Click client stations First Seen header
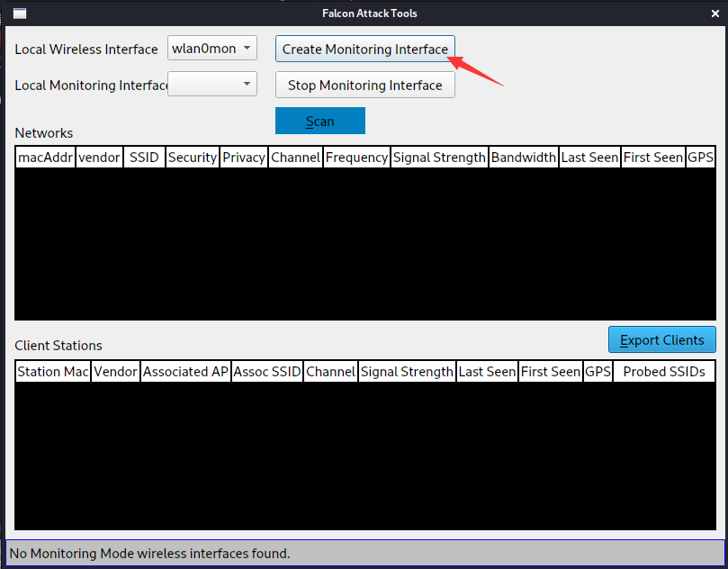Screen dimensions: 728x569 551,372
